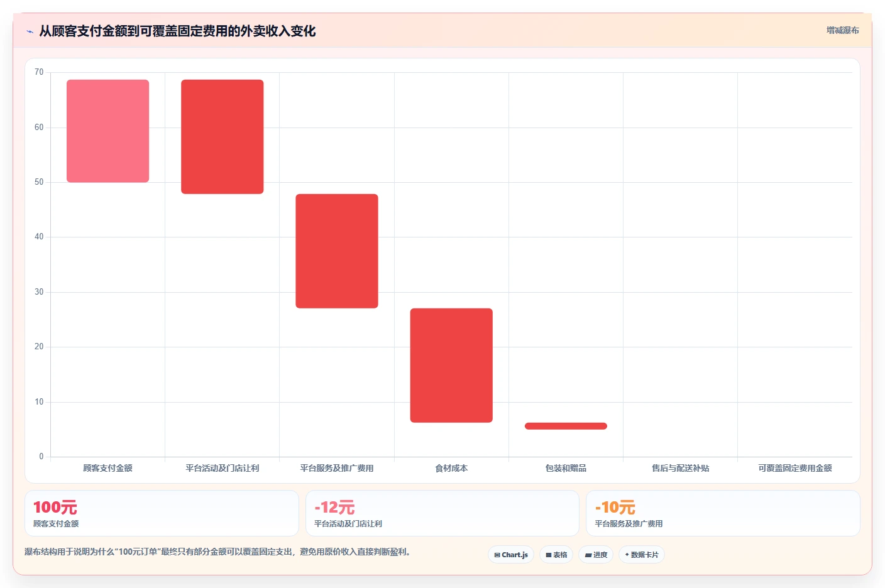This screenshot has height=588, width=885.
Task: Click the 包装和赠品 axis label
Action: pyautogui.click(x=566, y=468)
